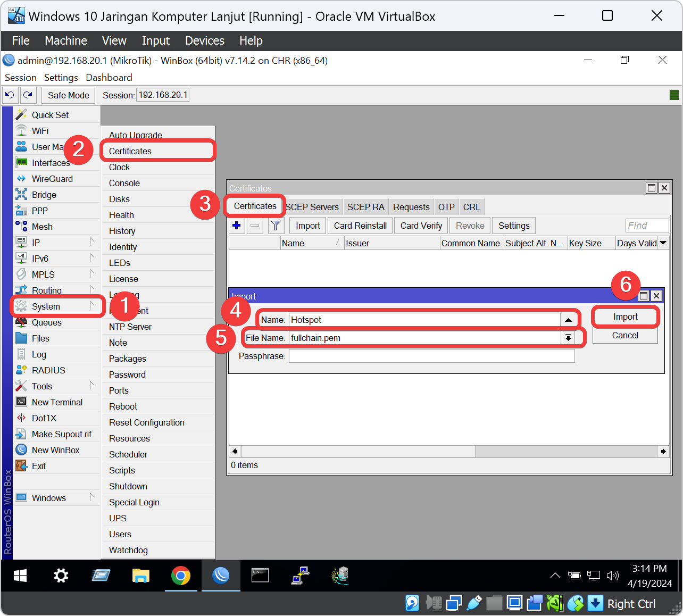Open column selector dropdown in certificate table
The height and width of the screenshot is (616, 683).
pyautogui.click(x=663, y=243)
